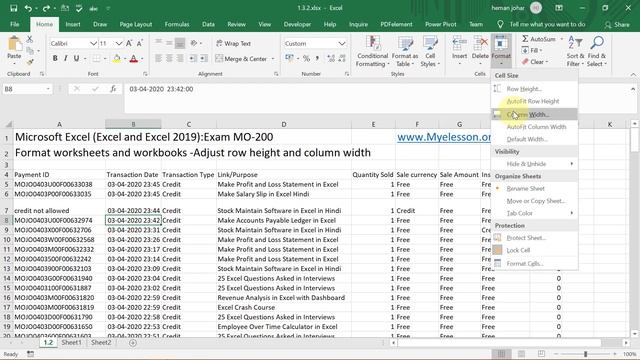
Task: Add a new sheet with plus icon
Action: [x=133, y=343]
